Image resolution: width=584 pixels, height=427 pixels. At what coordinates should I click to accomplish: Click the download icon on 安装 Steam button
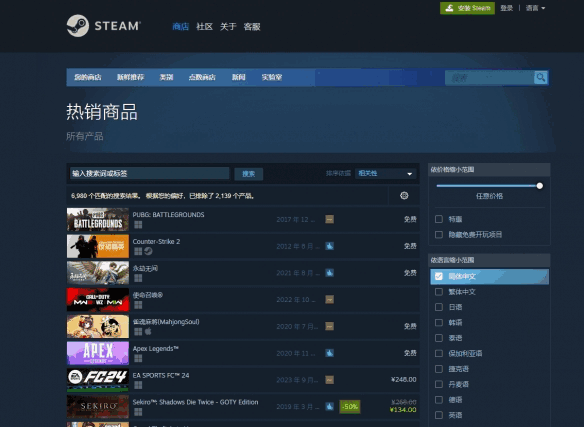click(450, 8)
